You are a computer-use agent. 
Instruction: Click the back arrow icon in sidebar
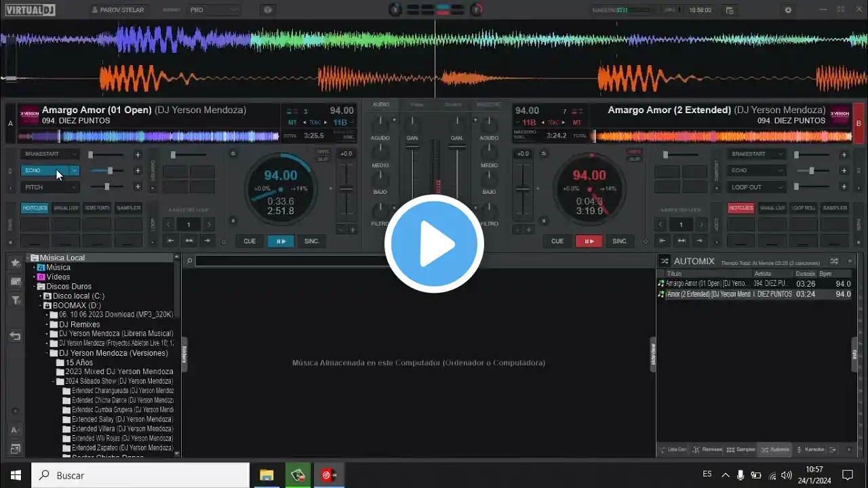pyautogui.click(x=15, y=336)
